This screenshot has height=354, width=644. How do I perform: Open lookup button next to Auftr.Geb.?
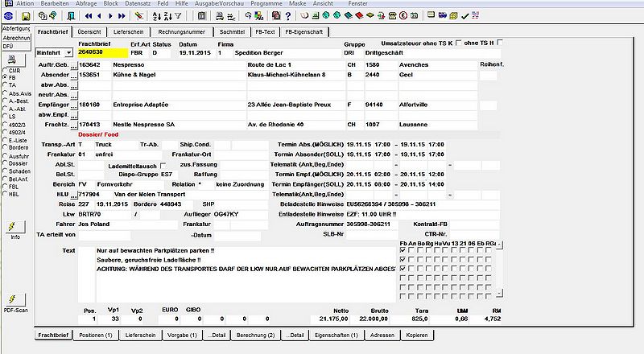(74, 66)
